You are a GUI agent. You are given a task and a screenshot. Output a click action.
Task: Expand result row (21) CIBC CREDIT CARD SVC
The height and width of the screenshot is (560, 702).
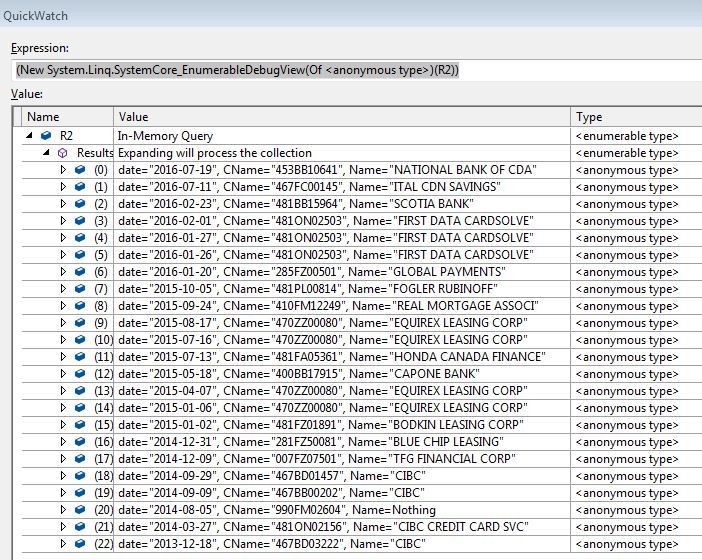(63, 526)
